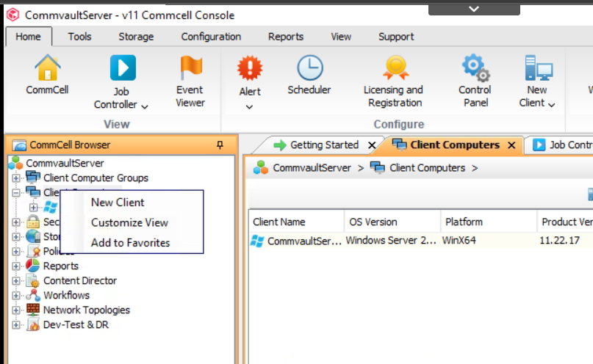Close the Getting Started tab
This screenshot has width=593, height=364.
point(372,145)
